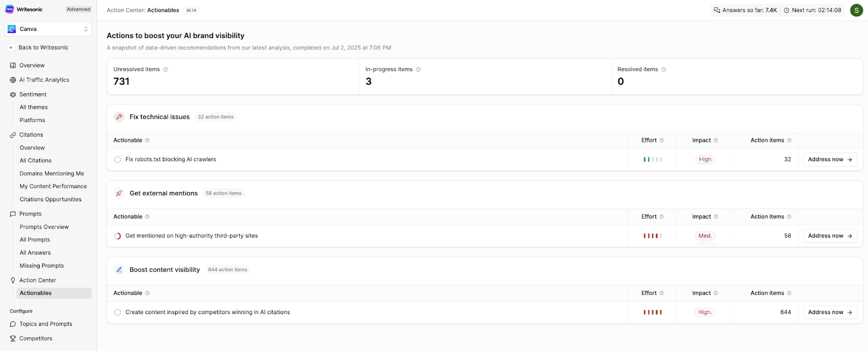The width and height of the screenshot is (868, 351).
Task: Click the pencil icon beside Boost content visibility
Action: tap(119, 270)
